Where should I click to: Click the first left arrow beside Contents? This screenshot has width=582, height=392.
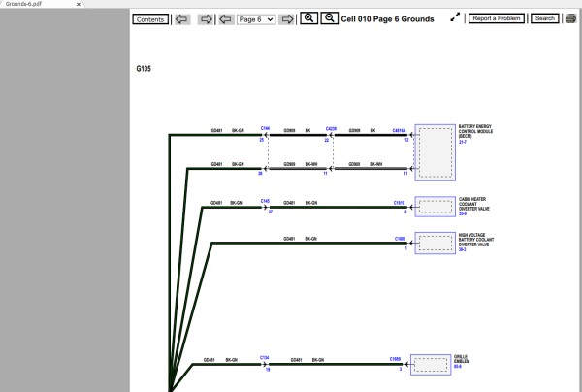click(182, 19)
